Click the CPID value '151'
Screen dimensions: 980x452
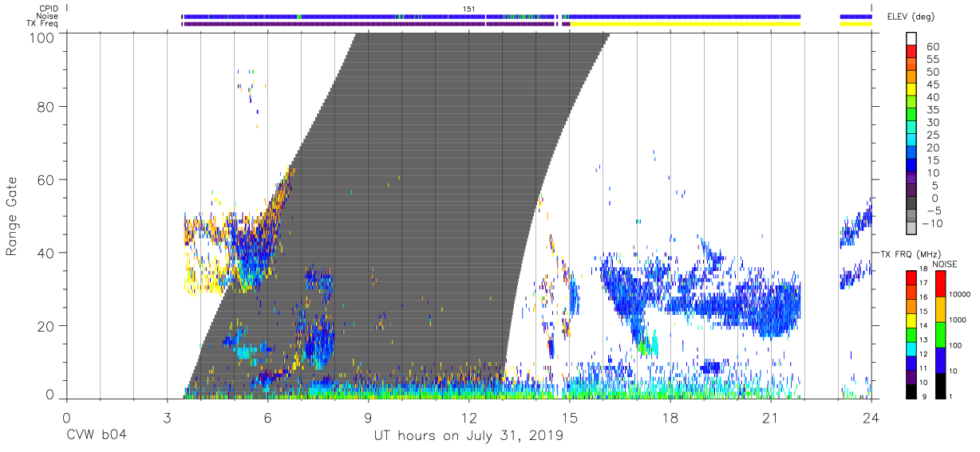pos(469,9)
